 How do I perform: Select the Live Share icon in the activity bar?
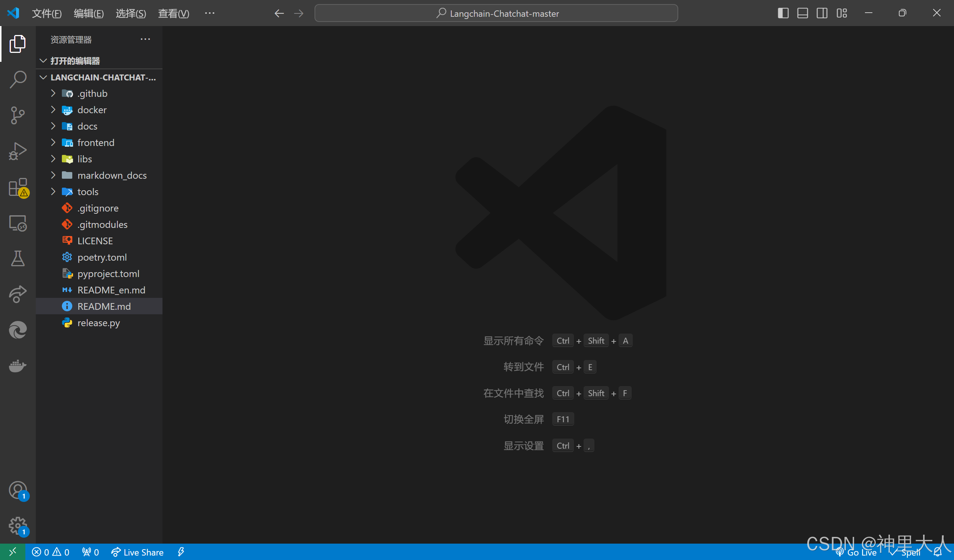[18, 295]
